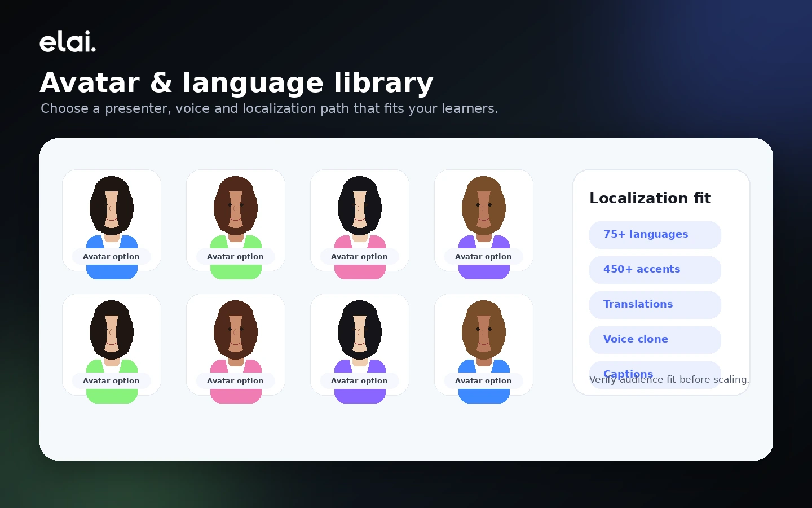The image size is (812, 508).
Task: Pick black-haired avatar with pink shirt
Action: coord(360,220)
